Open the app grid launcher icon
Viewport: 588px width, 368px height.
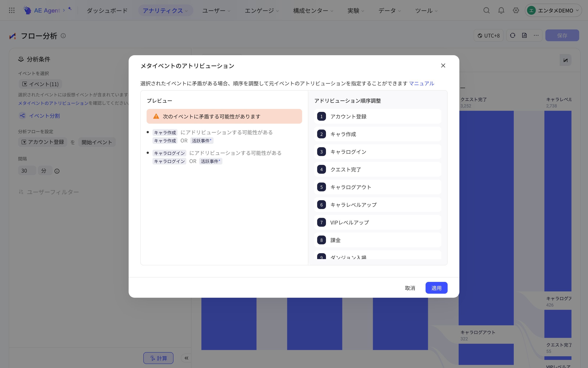[x=12, y=10]
